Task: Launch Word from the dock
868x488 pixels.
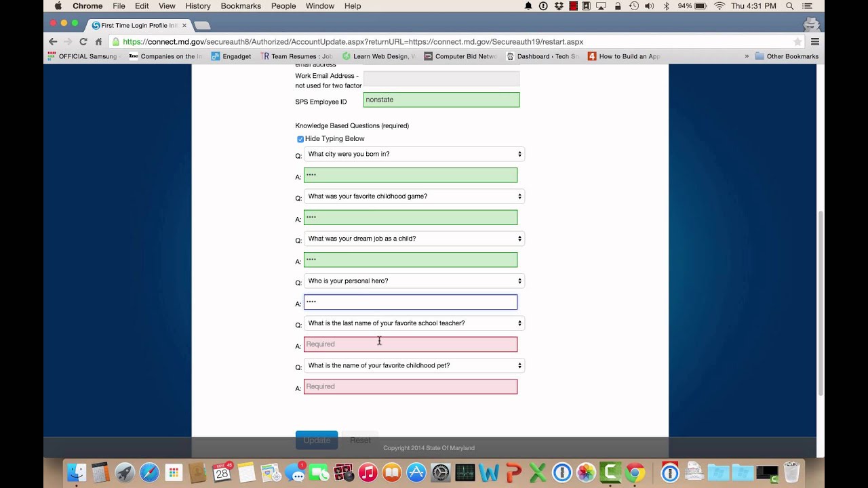Action: pyautogui.click(x=489, y=472)
